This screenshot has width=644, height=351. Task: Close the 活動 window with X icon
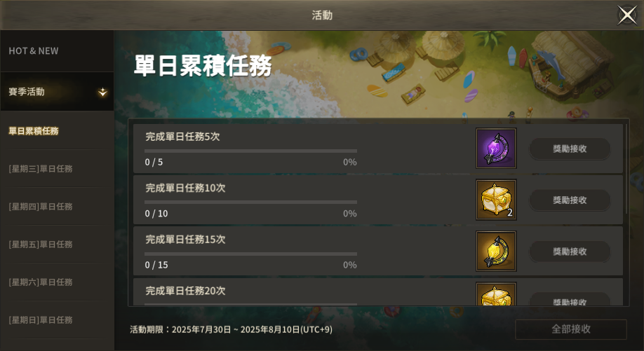coord(627,15)
